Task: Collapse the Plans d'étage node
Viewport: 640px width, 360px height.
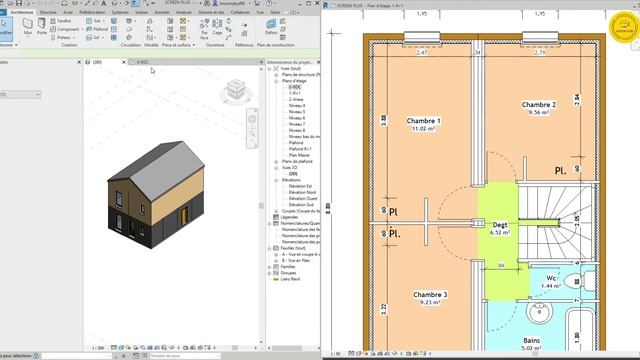Action: [276, 81]
